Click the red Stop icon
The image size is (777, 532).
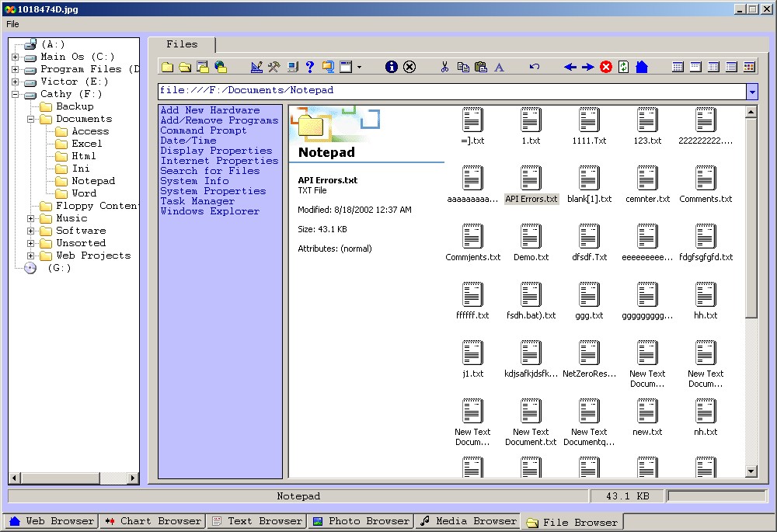(x=605, y=67)
